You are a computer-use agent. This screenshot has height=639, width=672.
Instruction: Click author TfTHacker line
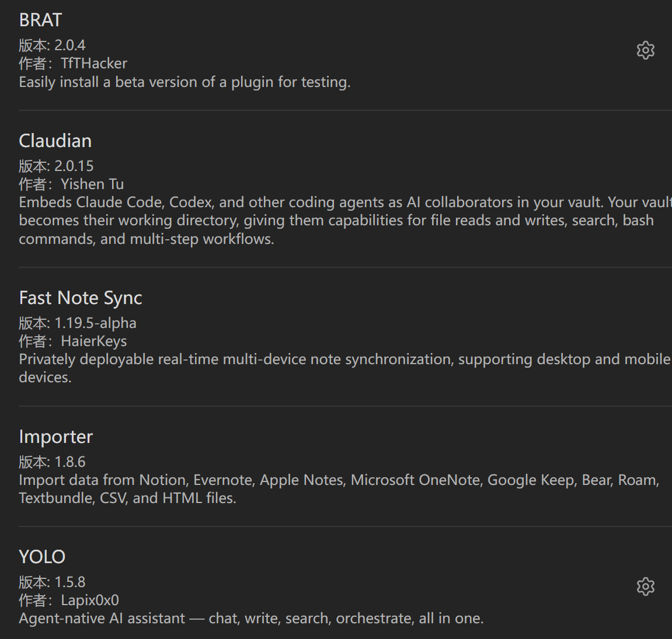(x=74, y=64)
